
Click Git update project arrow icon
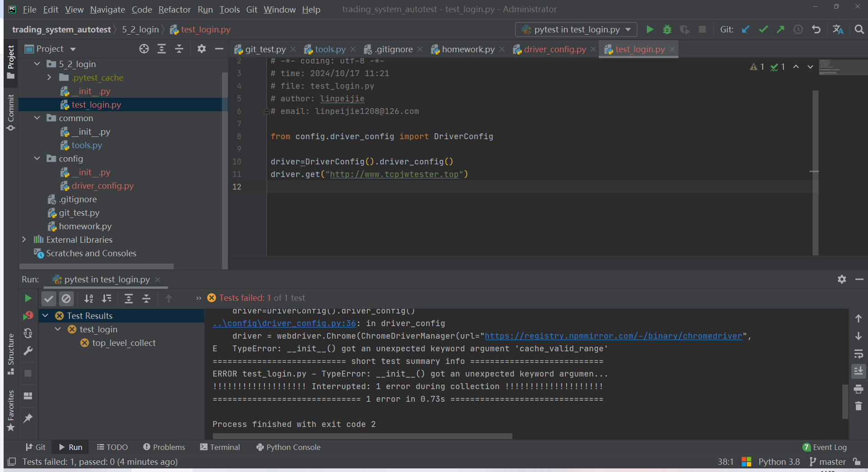pos(746,30)
